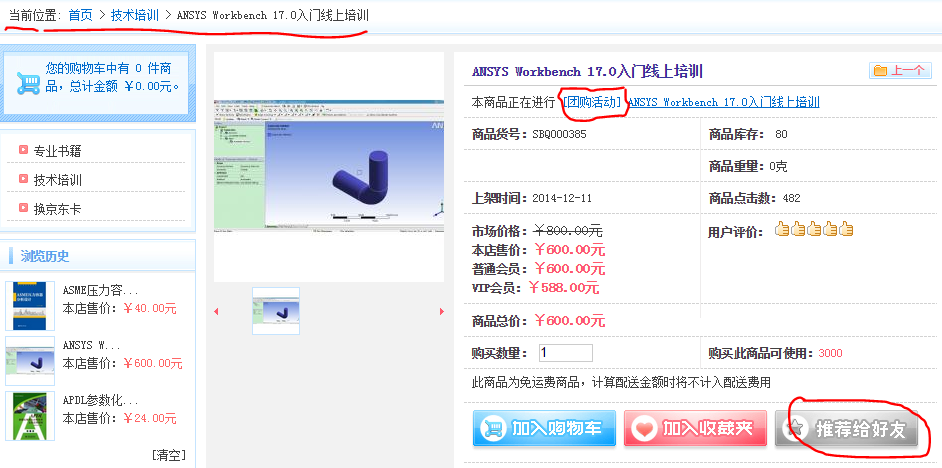Click the 上一个 previous product button
The width and height of the screenshot is (942, 468).
point(900,70)
